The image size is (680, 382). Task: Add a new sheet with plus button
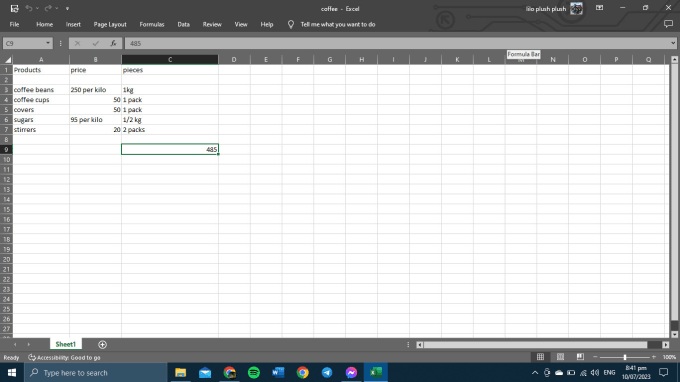coord(102,344)
